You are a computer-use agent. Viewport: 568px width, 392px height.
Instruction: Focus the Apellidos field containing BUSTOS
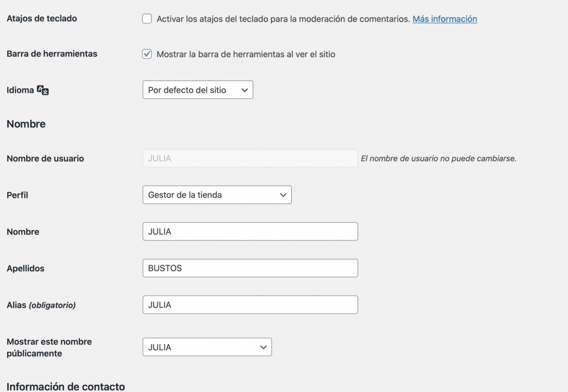pos(250,268)
